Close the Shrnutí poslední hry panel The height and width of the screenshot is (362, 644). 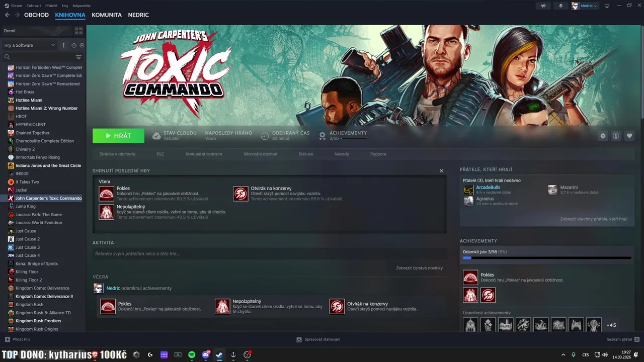442,171
